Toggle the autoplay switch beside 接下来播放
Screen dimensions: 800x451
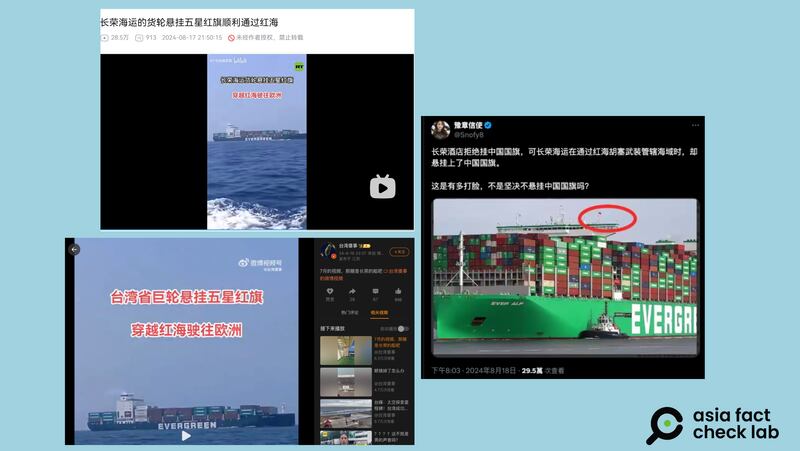pyautogui.click(x=403, y=329)
